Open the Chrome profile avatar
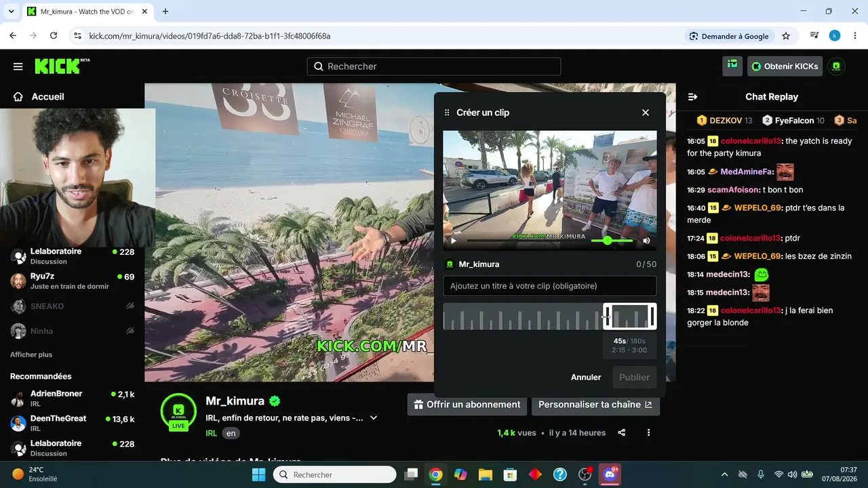Screen dimensions: 868x488 (x=835, y=36)
